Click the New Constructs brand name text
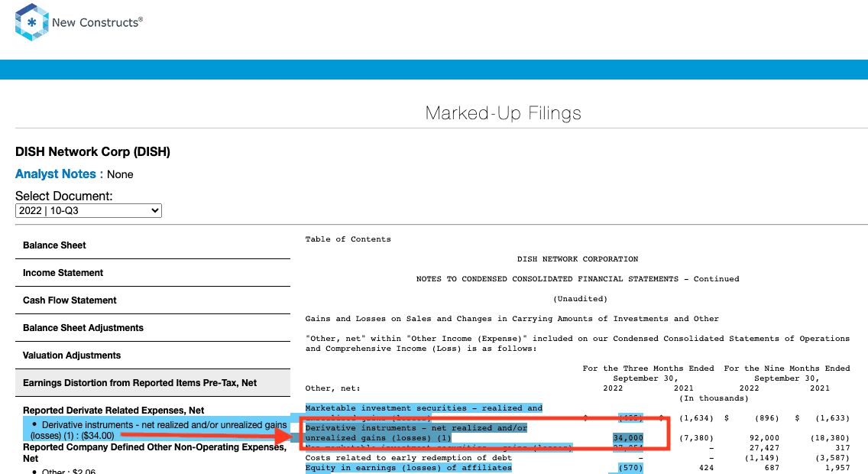 98,23
